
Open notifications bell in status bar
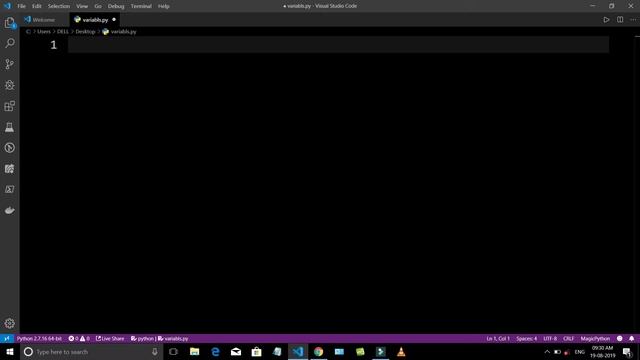click(631, 338)
